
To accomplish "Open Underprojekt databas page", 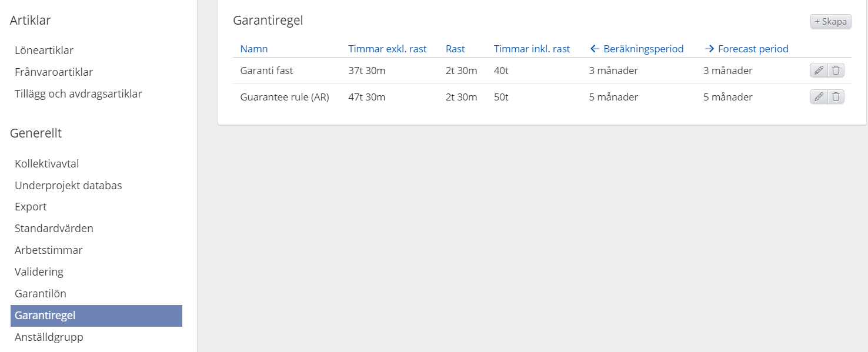I will pyautogui.click(x=68, y=186).
